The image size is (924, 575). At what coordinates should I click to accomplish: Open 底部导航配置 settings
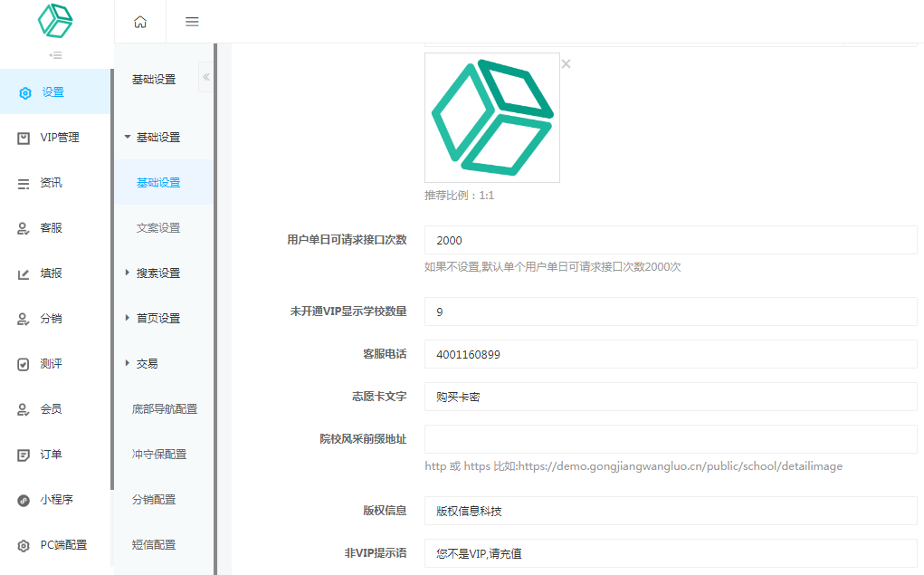(164, 408)
